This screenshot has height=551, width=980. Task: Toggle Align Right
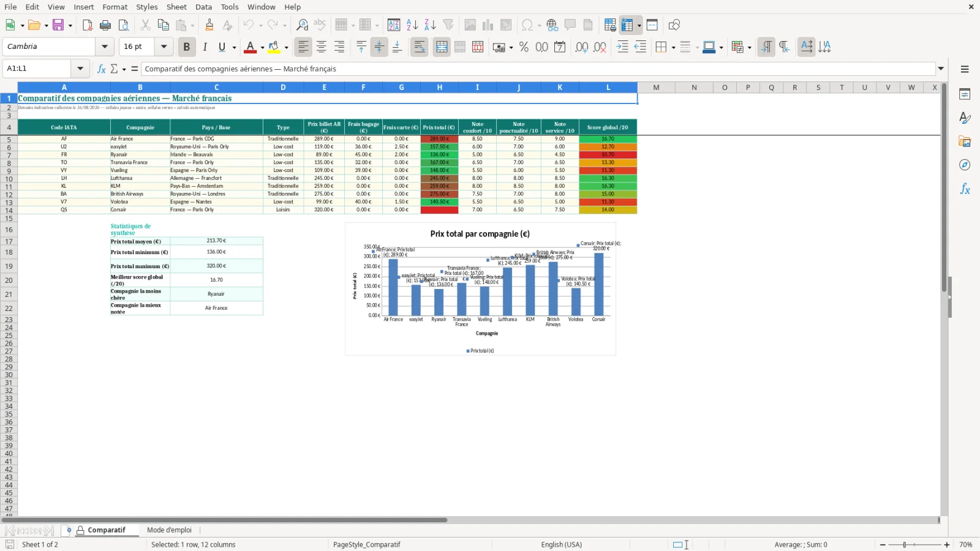point(339,47)
